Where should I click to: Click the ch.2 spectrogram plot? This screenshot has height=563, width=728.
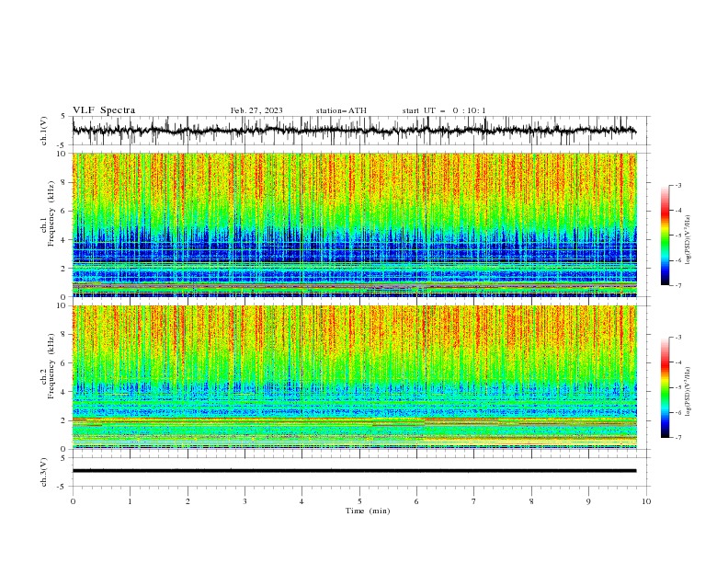(x=355, y=377)
